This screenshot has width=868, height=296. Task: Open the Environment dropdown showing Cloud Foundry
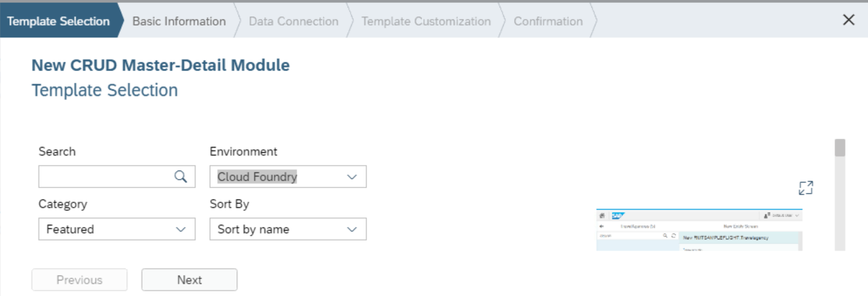click(288, 177)
